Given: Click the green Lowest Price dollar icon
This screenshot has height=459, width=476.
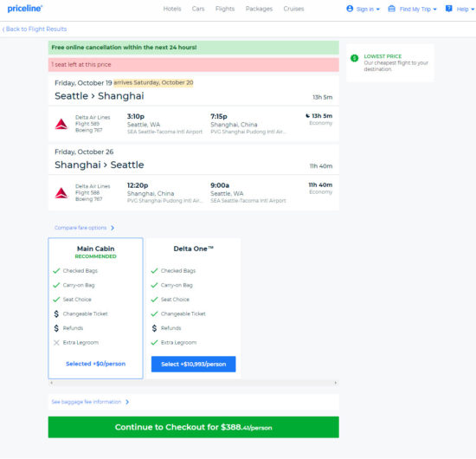Looking at the screenshot, I should pos(354,58).
